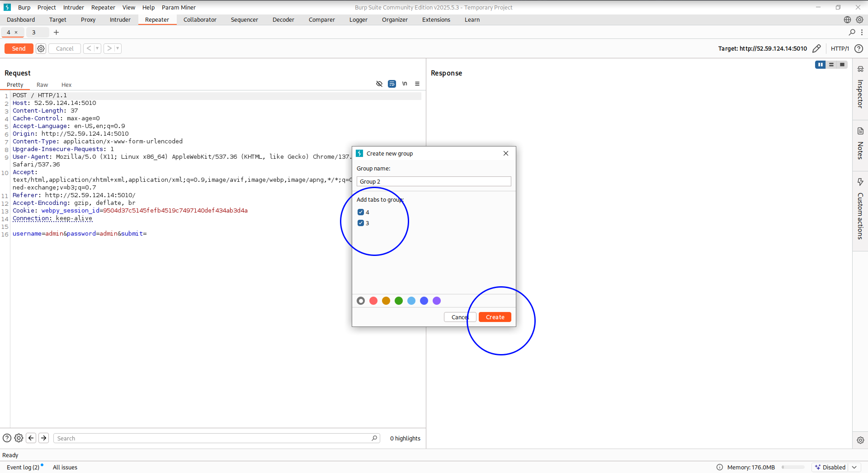Open Repeater help question mark icon
Viewport: 868px width, 473px height.
[x=859, y=48]
